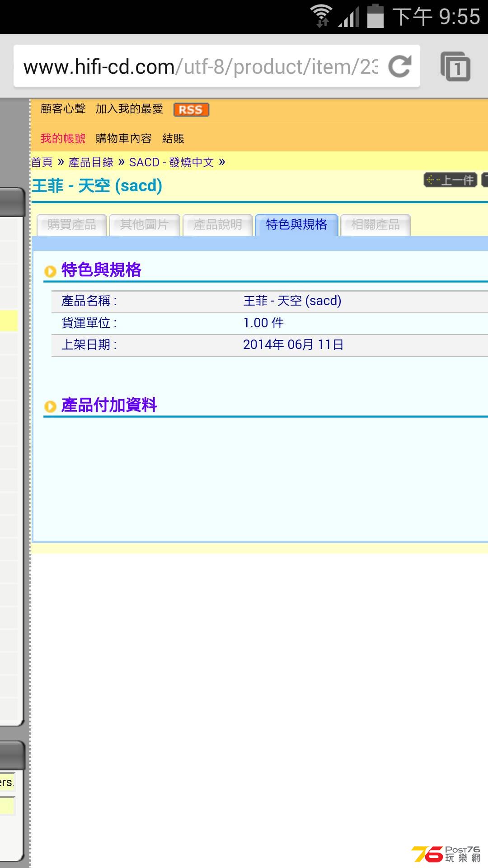Select the value 1.00 件
The image size is (488, 868).
pyautogui.click(x=263, y=323)
